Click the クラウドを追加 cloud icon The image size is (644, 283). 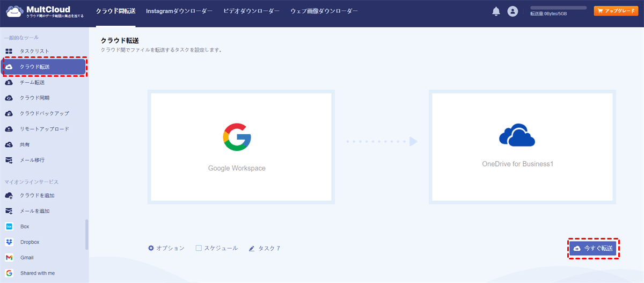click(x=9, y=195)
